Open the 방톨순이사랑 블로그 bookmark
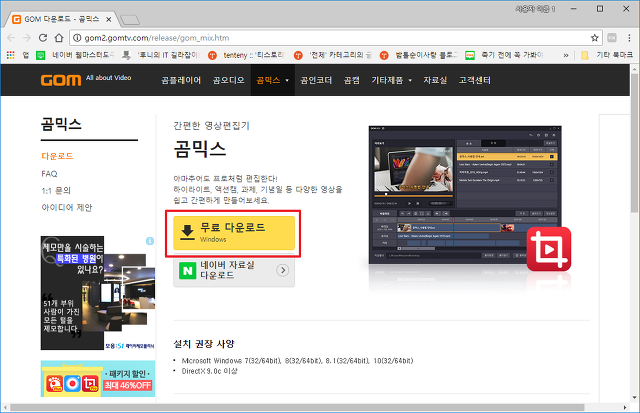The image size is (640, 413). coord(419,55)
